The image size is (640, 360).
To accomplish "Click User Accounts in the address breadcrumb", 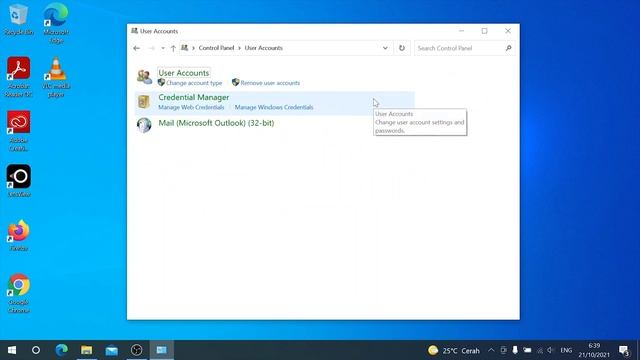I will (264, 48).
